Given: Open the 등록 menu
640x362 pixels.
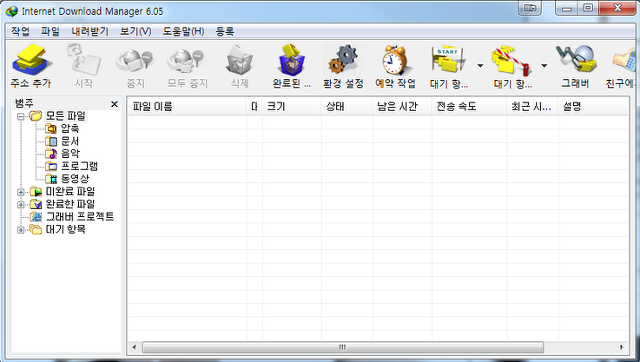Looking at the screenshot, I should point(225,31).
